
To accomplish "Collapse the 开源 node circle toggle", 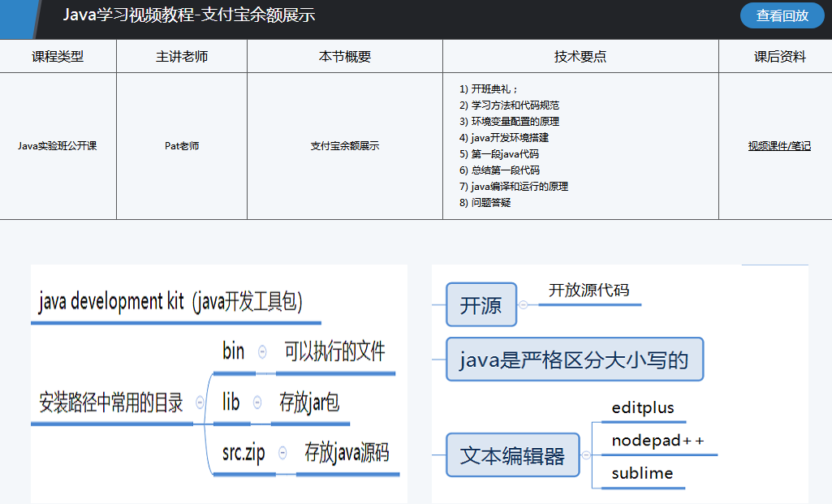I will (524, 304).
